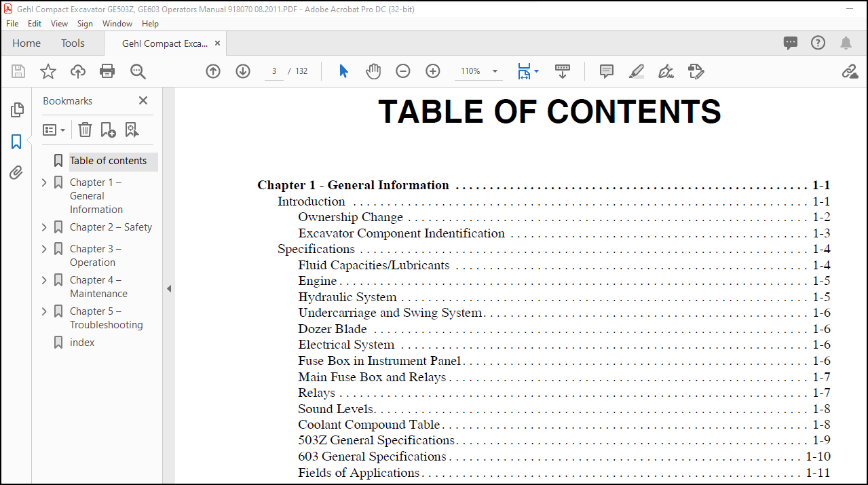
Task: Click the Save file icon
Action: 18,71
